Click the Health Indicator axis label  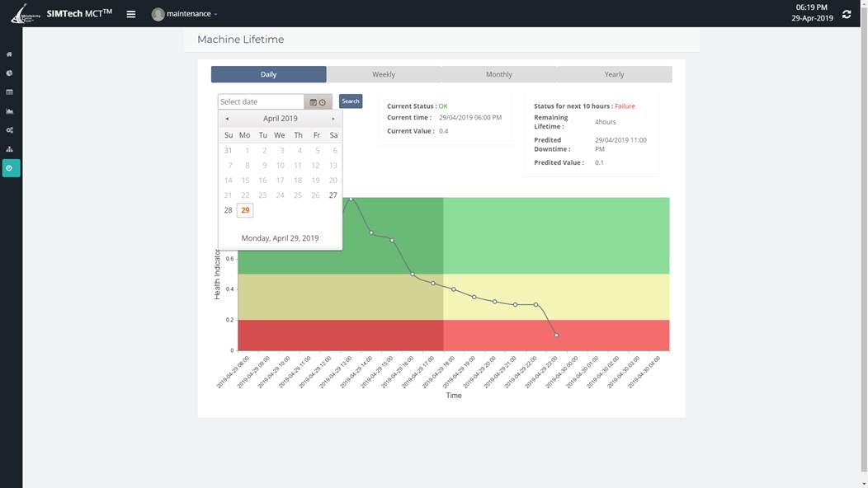tap(217, 274)
